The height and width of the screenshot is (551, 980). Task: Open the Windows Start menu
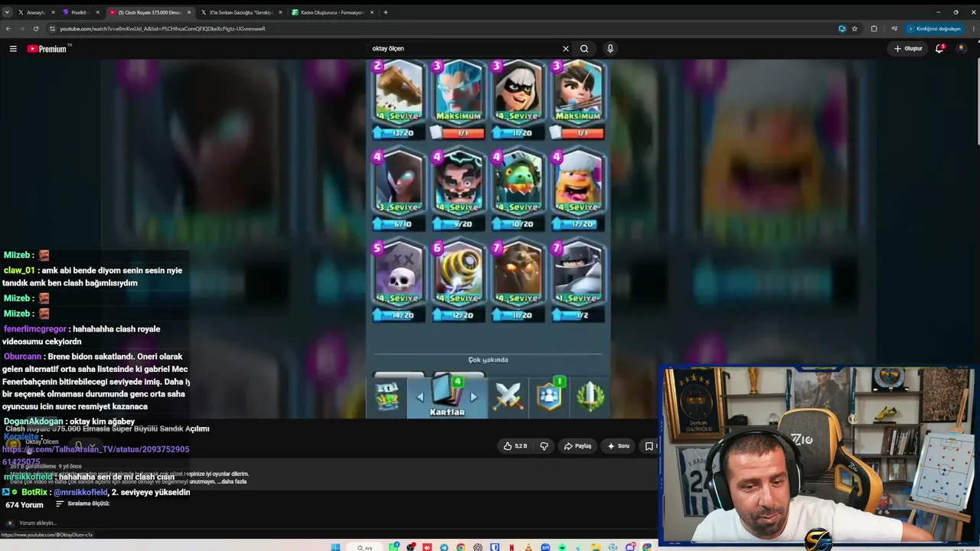(335, 547)
